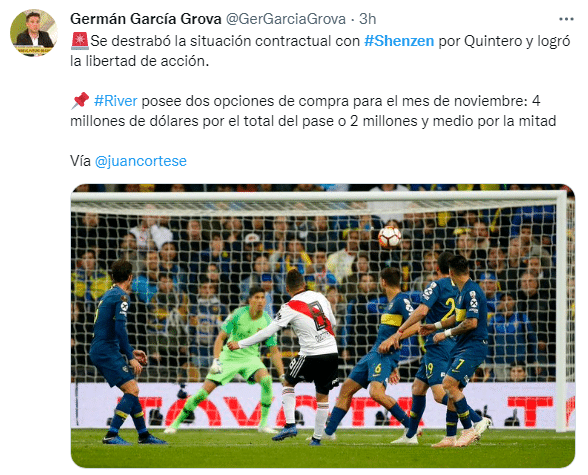The image size is (588, 475).
Task: Click Germán García Grova's profile avatar
Action: (x=34, y=33)
